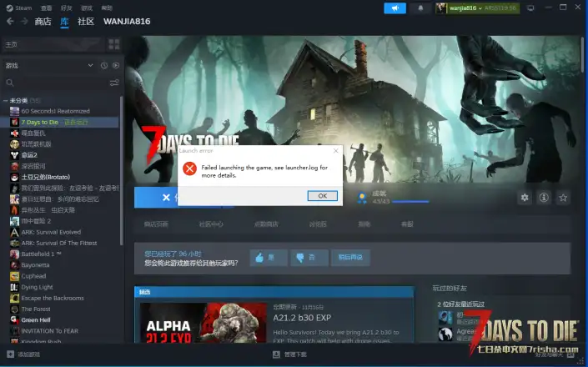
Task: Open the Community Hub link 社区中心
Action: pos(211,224)
